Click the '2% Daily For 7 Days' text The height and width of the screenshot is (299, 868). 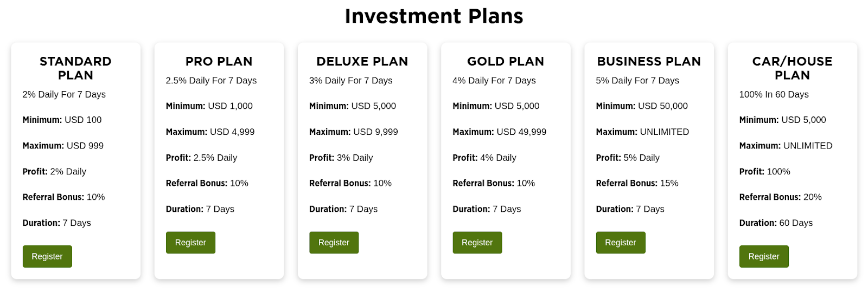(x=64, y=94)
